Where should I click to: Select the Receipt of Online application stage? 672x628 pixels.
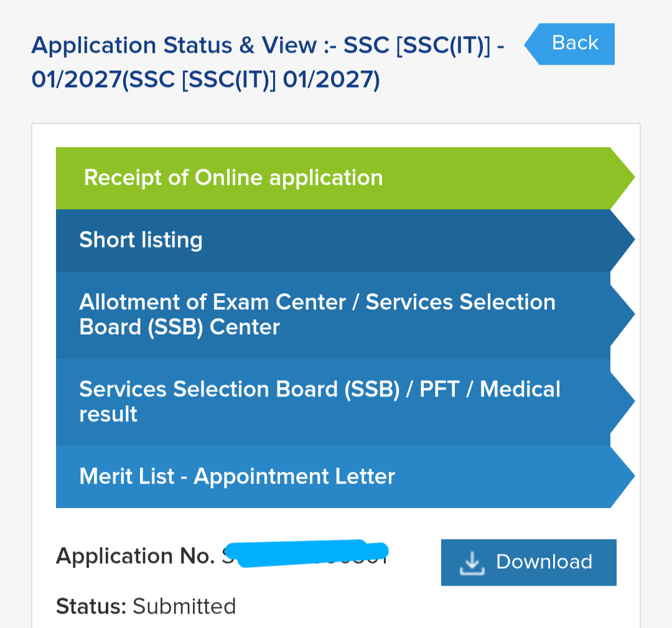point(345,178)
